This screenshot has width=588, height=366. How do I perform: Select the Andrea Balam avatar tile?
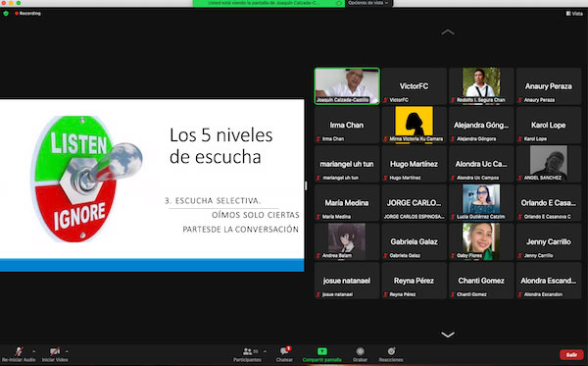(x=347, y=241)
